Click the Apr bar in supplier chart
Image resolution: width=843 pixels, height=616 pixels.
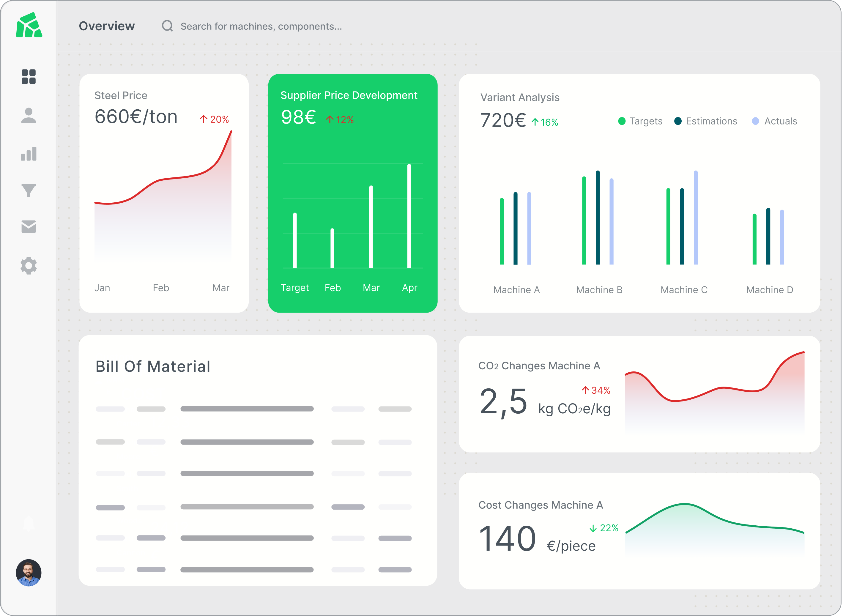click(409, 216)
